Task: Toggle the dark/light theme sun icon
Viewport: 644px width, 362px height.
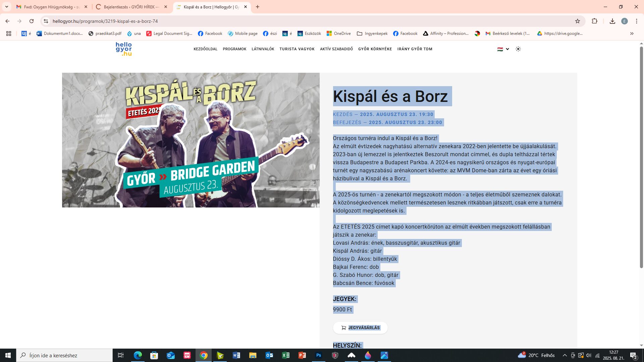Action: point(518,49)
